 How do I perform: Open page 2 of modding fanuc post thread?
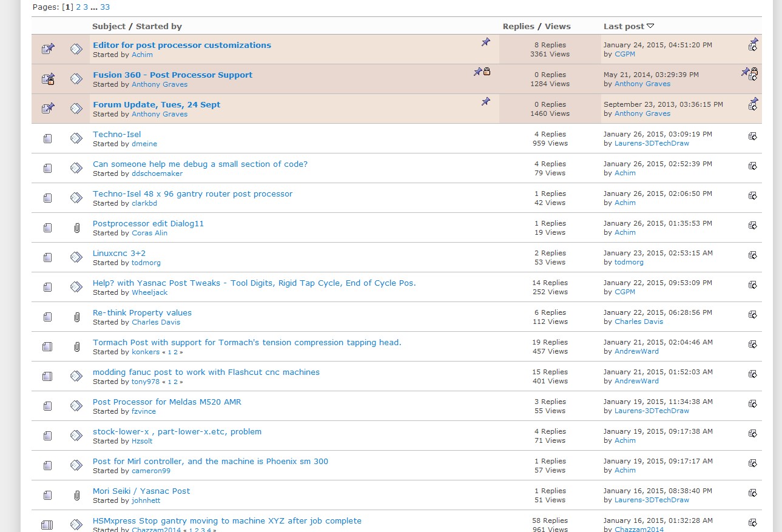tap(175, 382)
